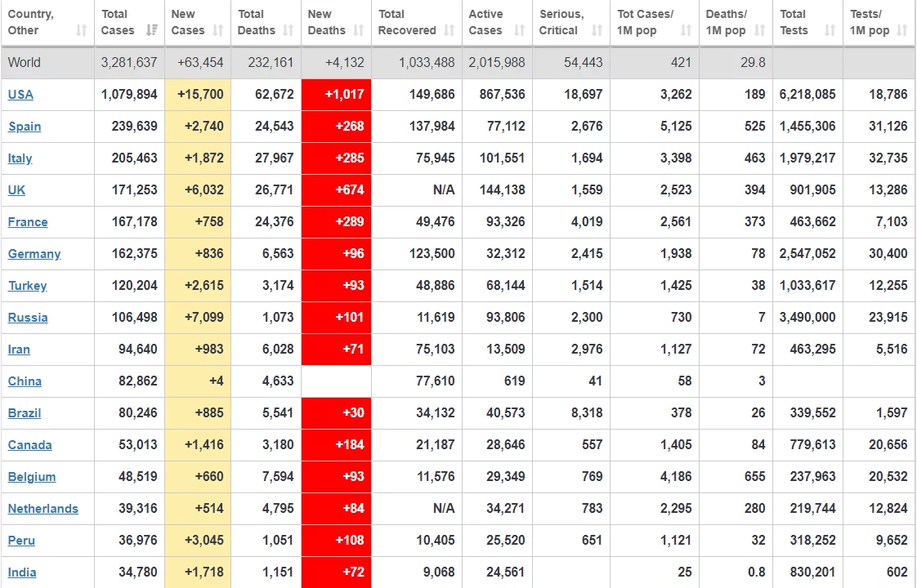Open the UK country link
This screenshot has width=917, height=588.
click(16, 190)
